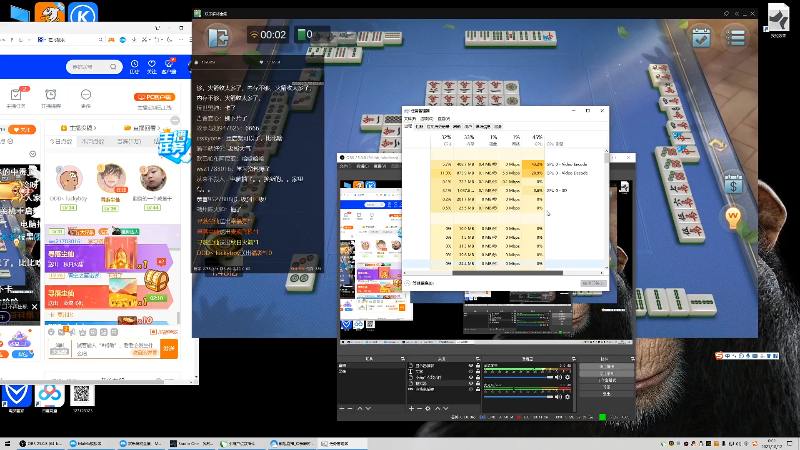This screenshot has height=450, width=800.
Task: Pop out the OBS scenes dock panel
Action: [x=403, y=359]
